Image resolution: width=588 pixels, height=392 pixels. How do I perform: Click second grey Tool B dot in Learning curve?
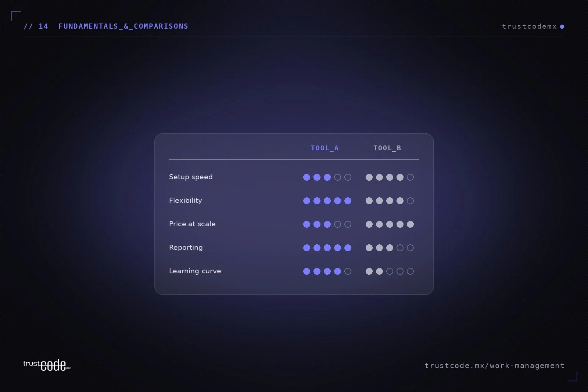pyautogui.click(x=379, y=271)
